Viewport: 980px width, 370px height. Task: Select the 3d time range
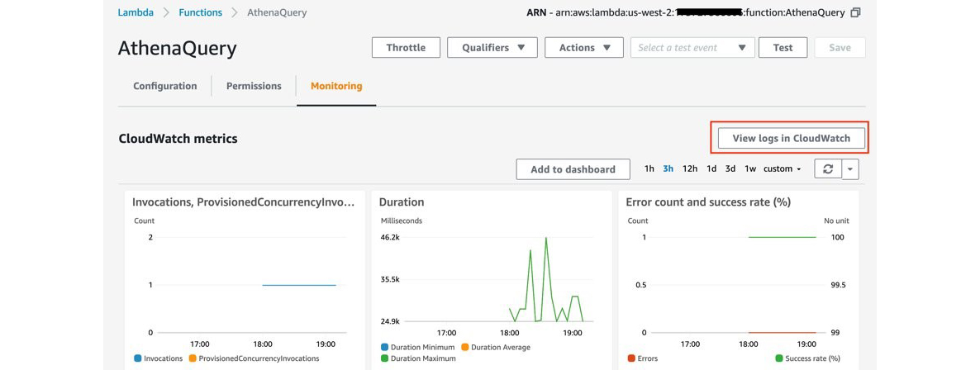pos(730,168)
